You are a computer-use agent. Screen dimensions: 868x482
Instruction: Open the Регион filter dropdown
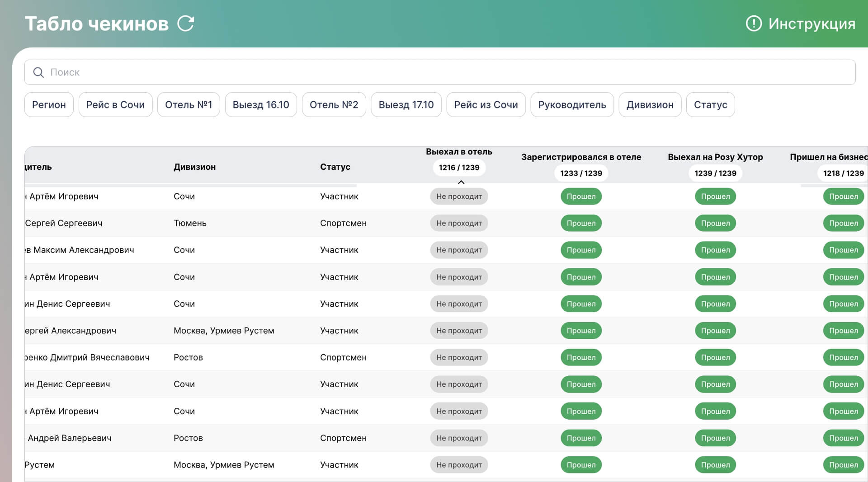(x=49, y=105)
